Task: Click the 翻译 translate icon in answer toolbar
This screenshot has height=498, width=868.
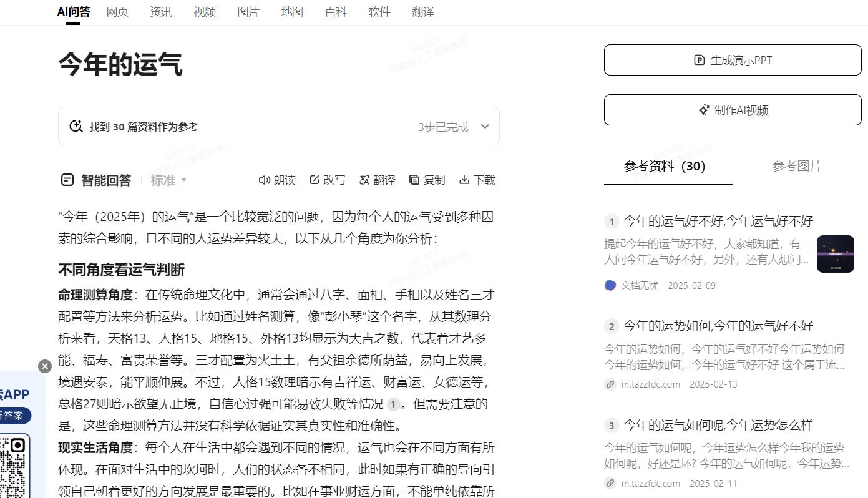Action: 364,180
